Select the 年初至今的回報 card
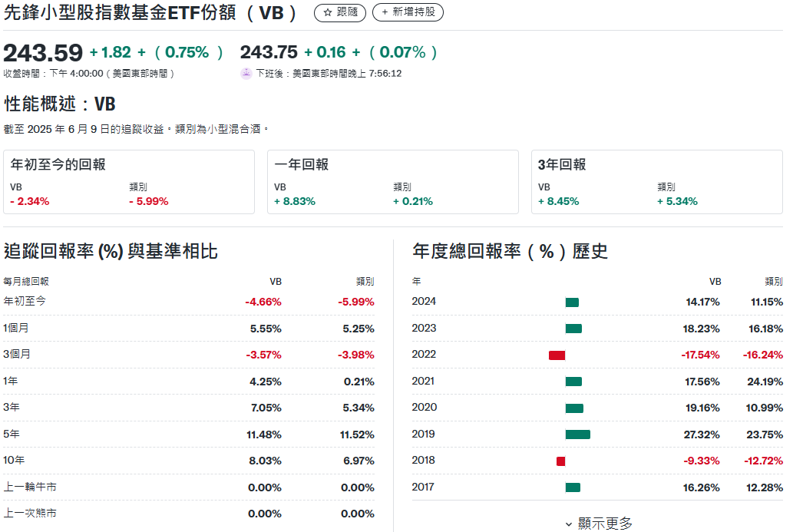Image resolution: width=793 pixels, height=532 pixels. point(129,182)
